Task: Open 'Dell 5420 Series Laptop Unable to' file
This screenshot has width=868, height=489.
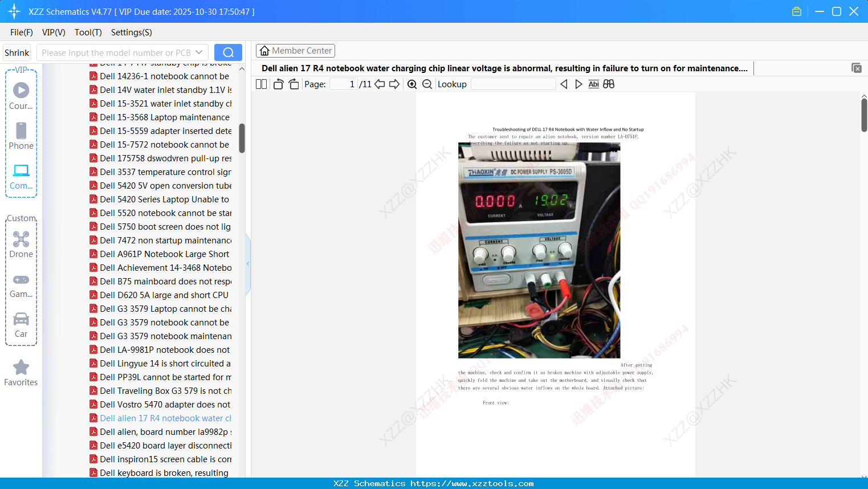Action: click(160, 199)
